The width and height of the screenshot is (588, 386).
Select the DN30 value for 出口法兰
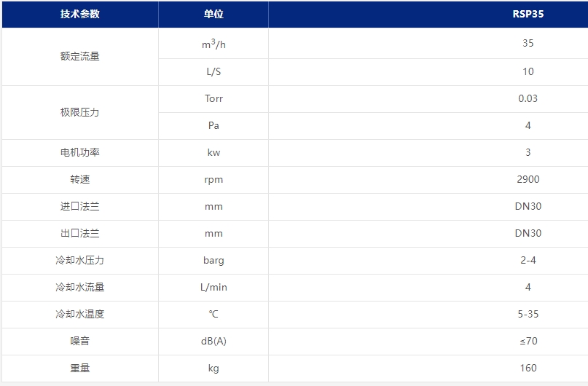(x=528, y=234)
